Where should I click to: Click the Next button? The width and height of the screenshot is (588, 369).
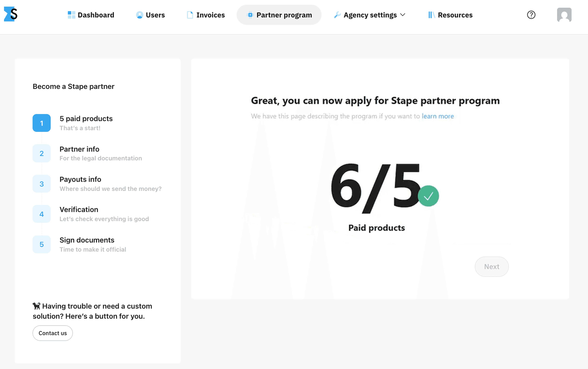(492, 266)
